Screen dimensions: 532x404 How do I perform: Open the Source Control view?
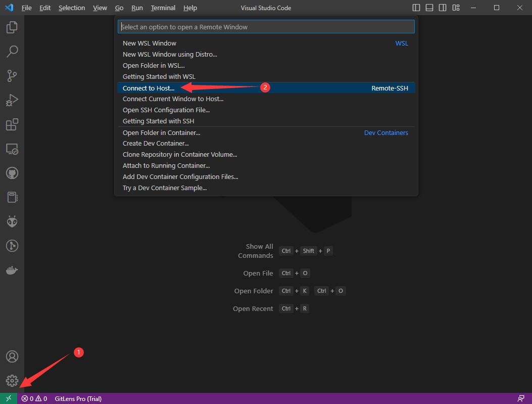[x=12, y=76]
